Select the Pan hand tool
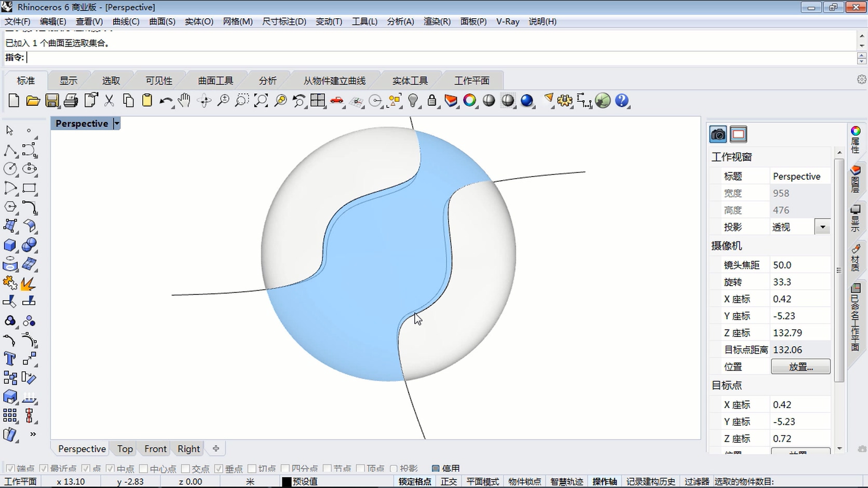The height and width of the screenshot is (488, 868). pos(184,101)
